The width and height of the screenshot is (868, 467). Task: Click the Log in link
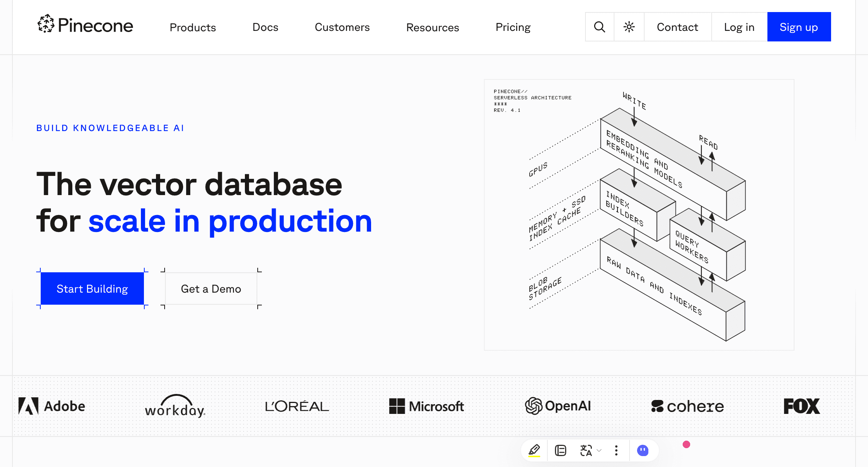(x=739, y=27)
